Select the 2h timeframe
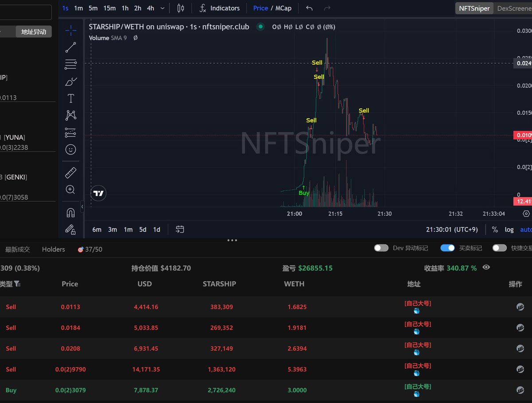The width and height of the screenshot is (532, 403). pos(138,8)
